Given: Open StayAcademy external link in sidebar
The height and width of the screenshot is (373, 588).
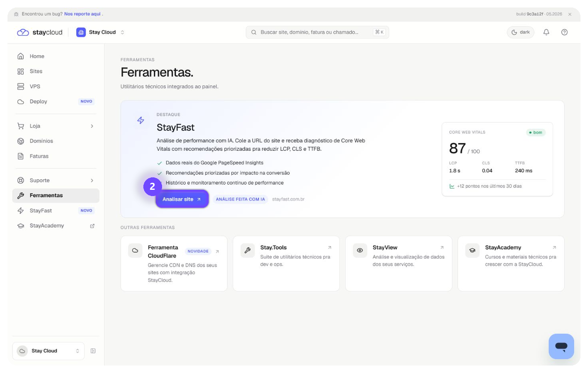Looking at the screenshot, I should pos(56,226).
